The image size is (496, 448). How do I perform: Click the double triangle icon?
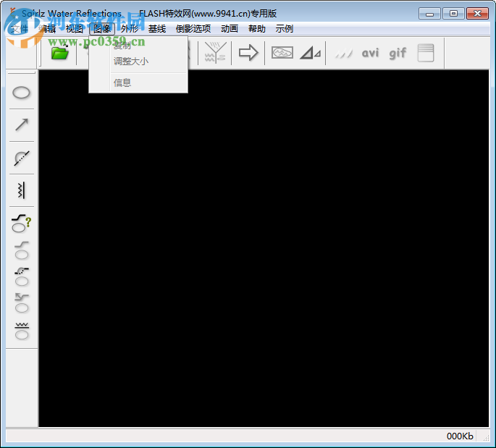click(311, 53)
